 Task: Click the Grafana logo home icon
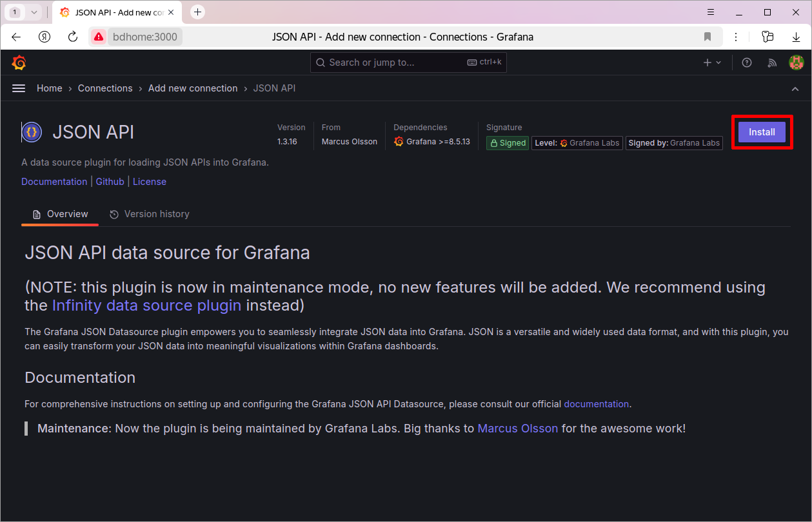coord(19,63)
